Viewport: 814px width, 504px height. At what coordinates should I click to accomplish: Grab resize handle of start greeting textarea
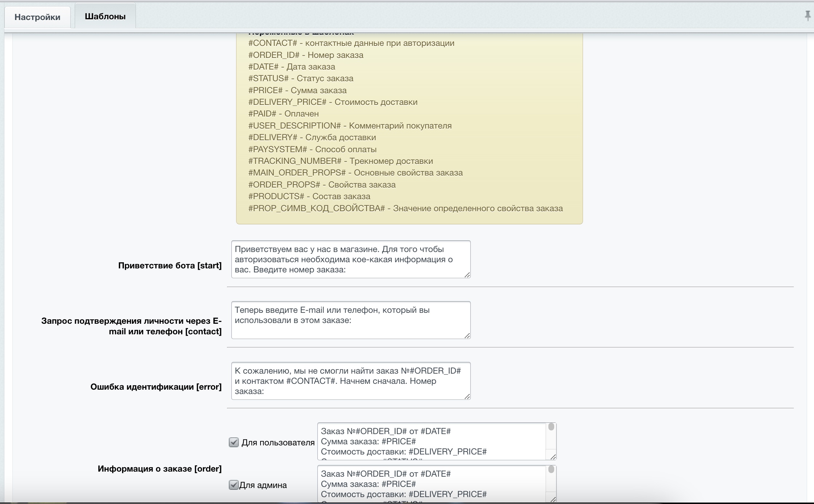pos(467,275)
